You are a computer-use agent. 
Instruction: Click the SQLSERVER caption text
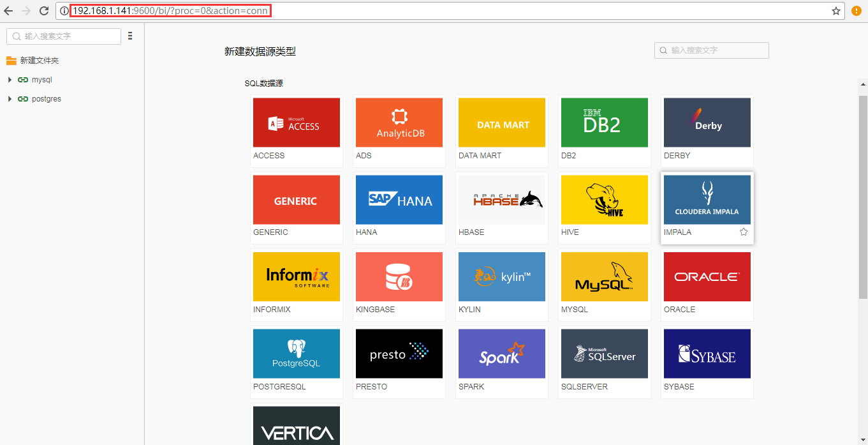[x=585, y=386]
